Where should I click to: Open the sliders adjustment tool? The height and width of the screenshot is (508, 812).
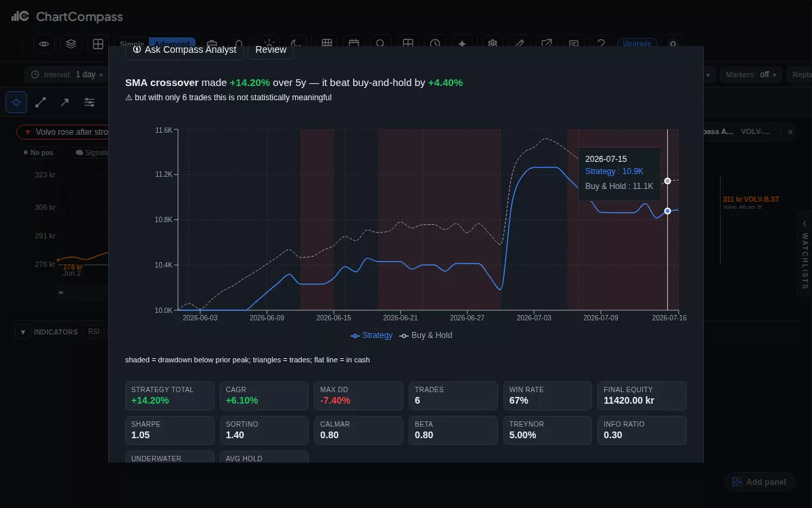pyautogui.click(x=89, y=102)
